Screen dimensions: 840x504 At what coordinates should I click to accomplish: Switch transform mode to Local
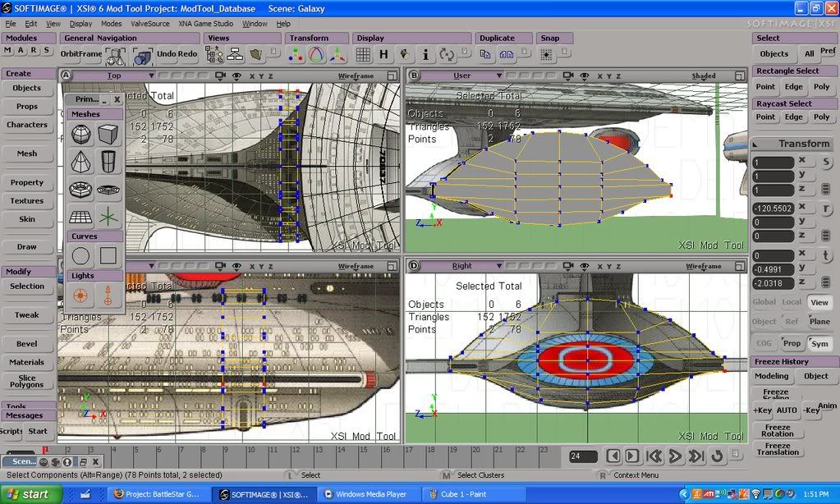coord(792,302)
